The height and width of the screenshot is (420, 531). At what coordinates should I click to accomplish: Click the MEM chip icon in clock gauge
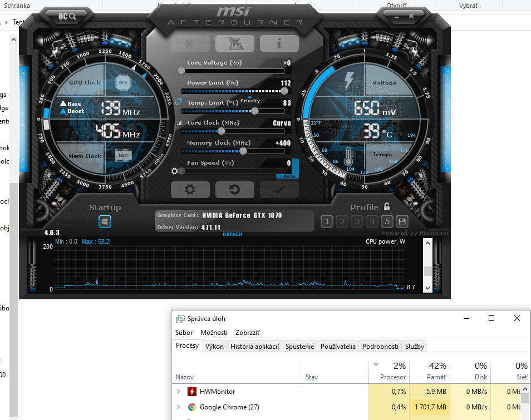[123, 155]
